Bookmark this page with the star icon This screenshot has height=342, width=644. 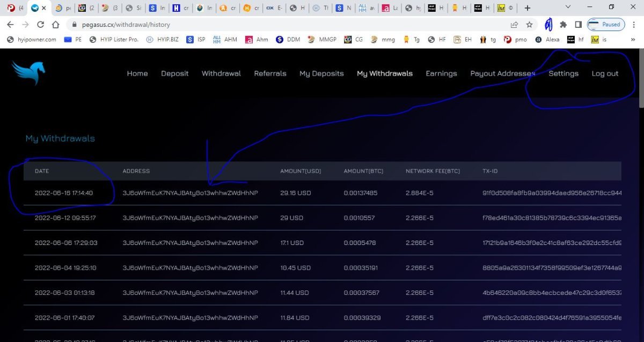(529, 25)
